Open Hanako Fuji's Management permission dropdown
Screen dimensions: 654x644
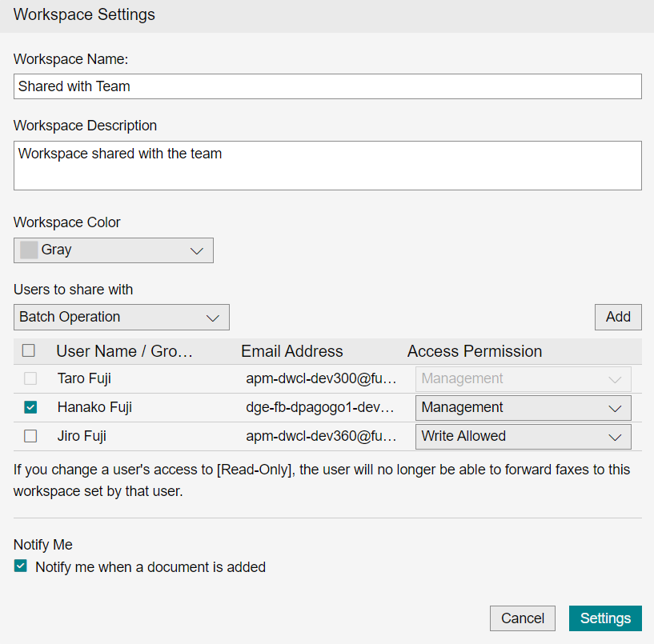tap(523, 408)
